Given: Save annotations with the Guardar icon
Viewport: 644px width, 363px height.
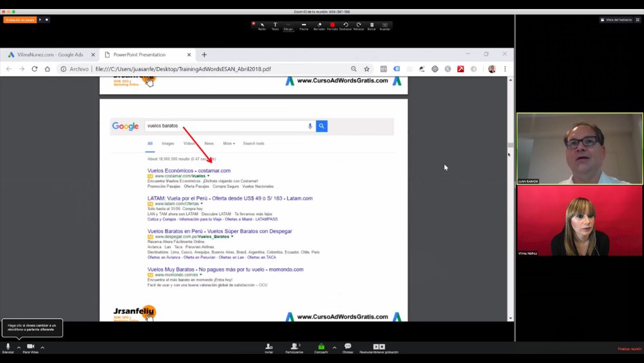Looking at the screenshot, I should (x=385, y=26).
